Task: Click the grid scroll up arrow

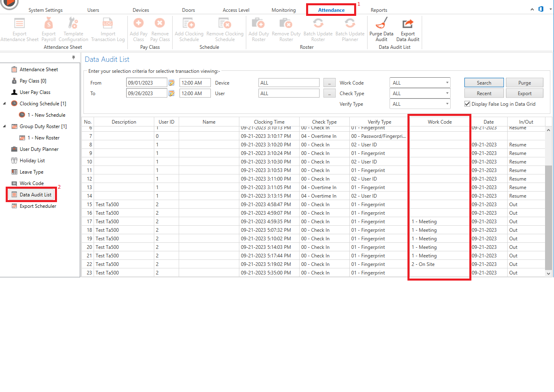Action: click(x=548, y=130)
